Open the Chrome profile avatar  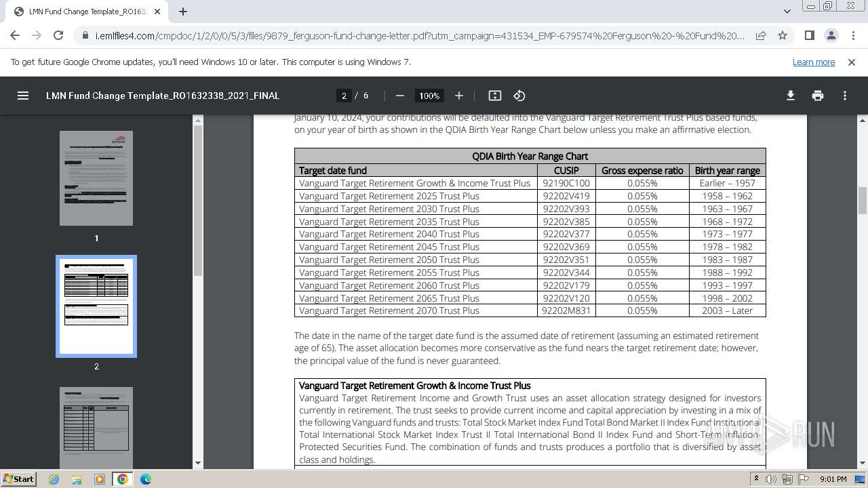[831, 35]
